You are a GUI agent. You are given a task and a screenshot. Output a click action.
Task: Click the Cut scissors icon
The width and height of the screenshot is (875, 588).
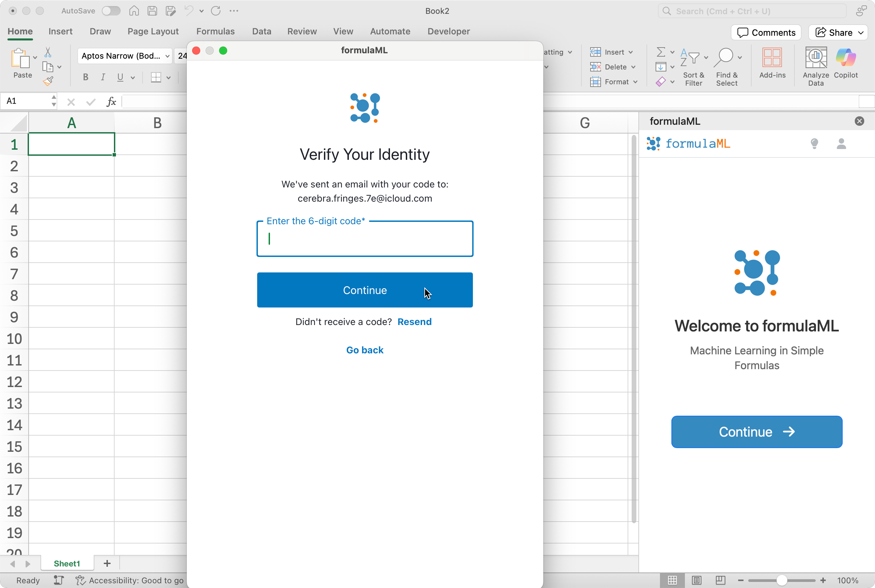48,52
